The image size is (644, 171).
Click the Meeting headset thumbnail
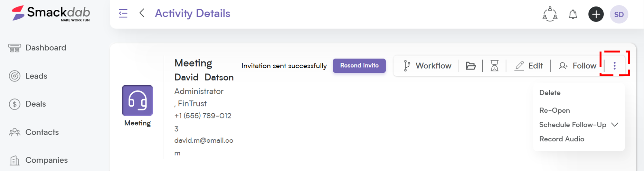pyautogui.click(x=137, y=100)
